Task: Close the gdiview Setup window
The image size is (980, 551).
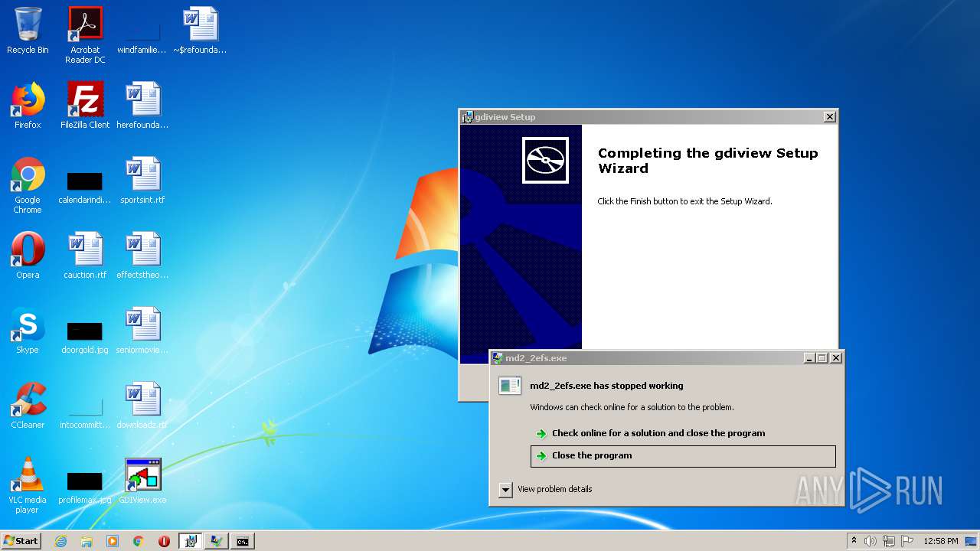Action: 829,117
